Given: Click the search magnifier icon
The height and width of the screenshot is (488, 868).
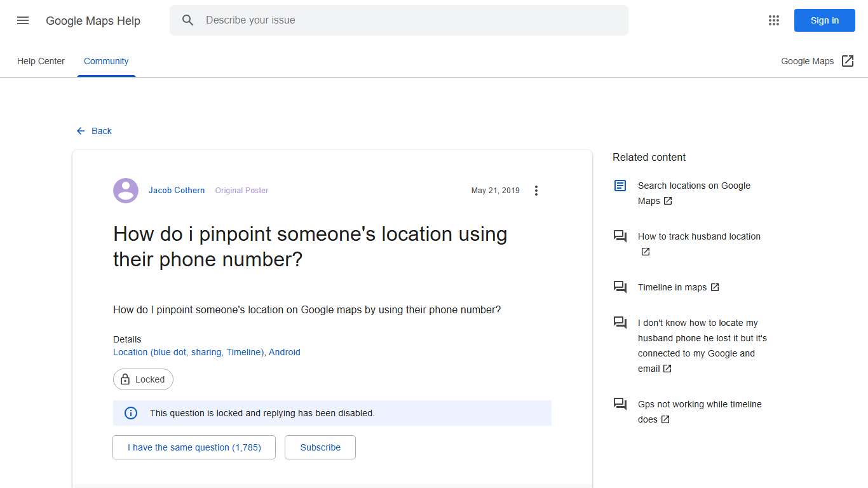Looking at the screenshot, I should click(x=188, y=20).
